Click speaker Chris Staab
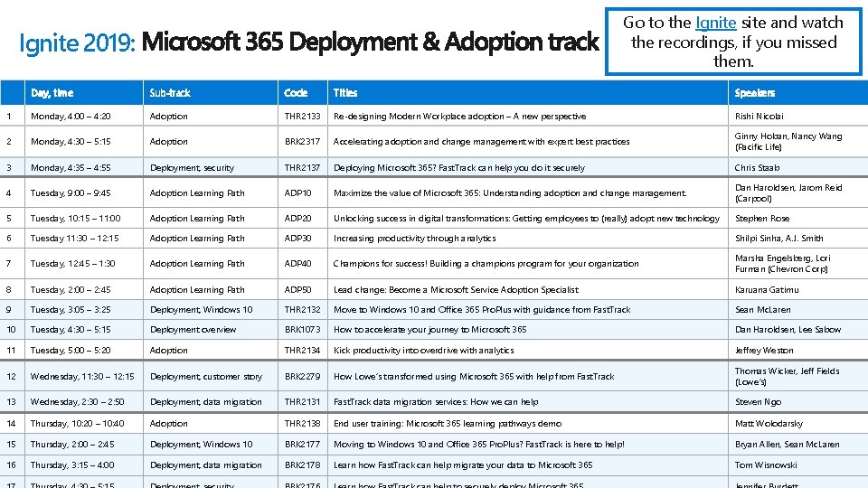This screenshot has height=488, width=868. click(x=757, y=168)
